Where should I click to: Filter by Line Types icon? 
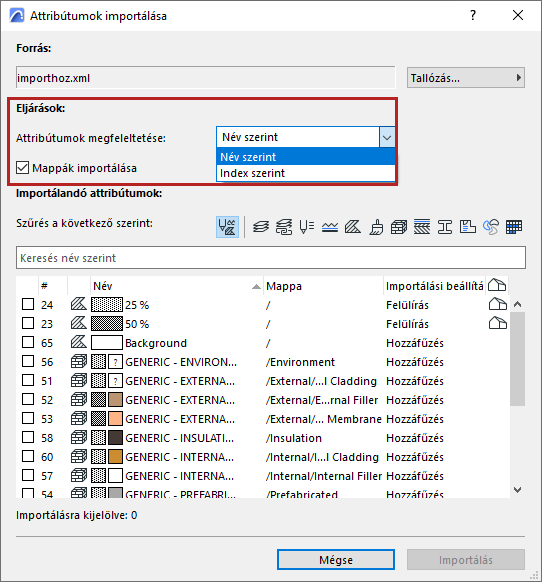click(330, 227)
